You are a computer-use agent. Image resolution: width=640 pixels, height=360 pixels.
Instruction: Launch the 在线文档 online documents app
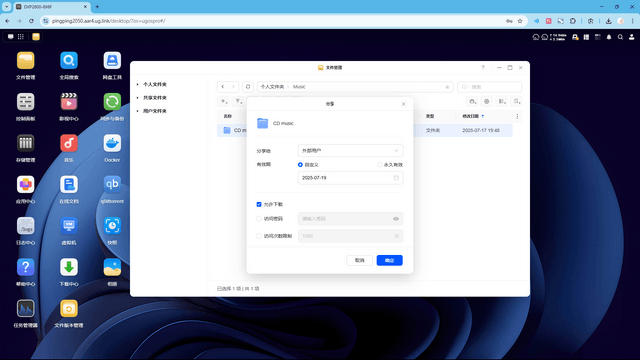click(x=69, y=184)
